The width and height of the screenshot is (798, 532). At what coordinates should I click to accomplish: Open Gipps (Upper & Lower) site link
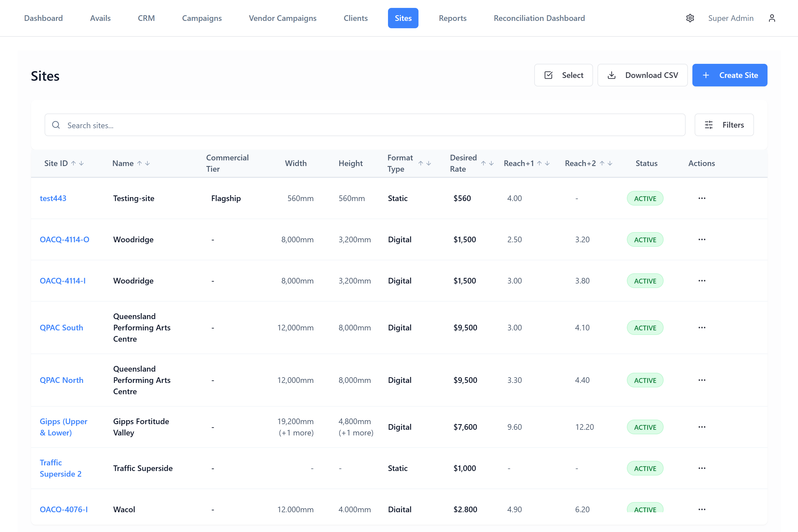point(64,426)
